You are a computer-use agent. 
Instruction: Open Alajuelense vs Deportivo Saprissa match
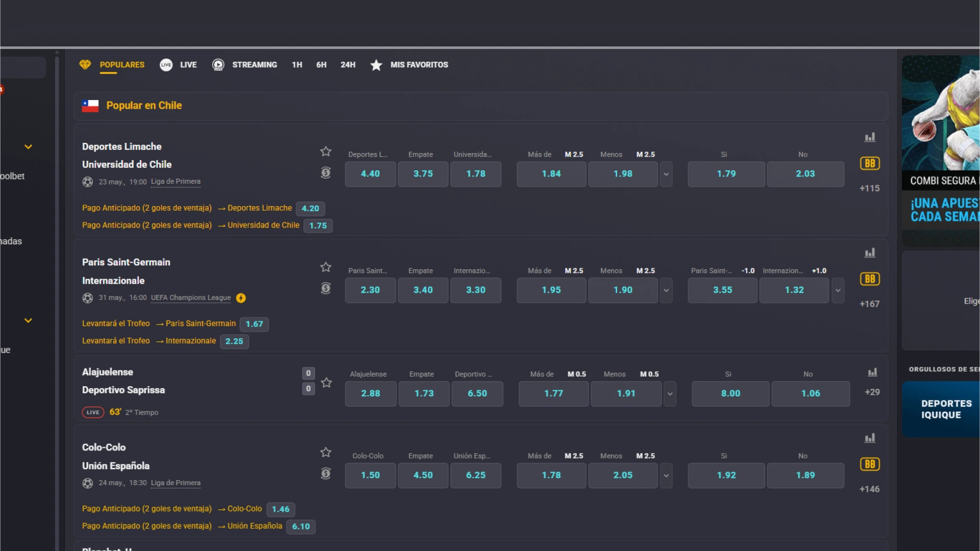123,381
